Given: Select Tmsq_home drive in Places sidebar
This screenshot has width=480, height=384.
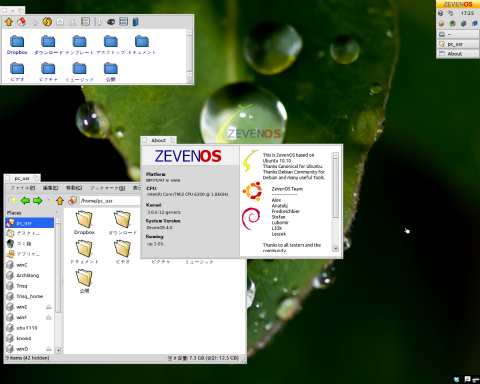Looking at the screenshot, I should (29, 296).
